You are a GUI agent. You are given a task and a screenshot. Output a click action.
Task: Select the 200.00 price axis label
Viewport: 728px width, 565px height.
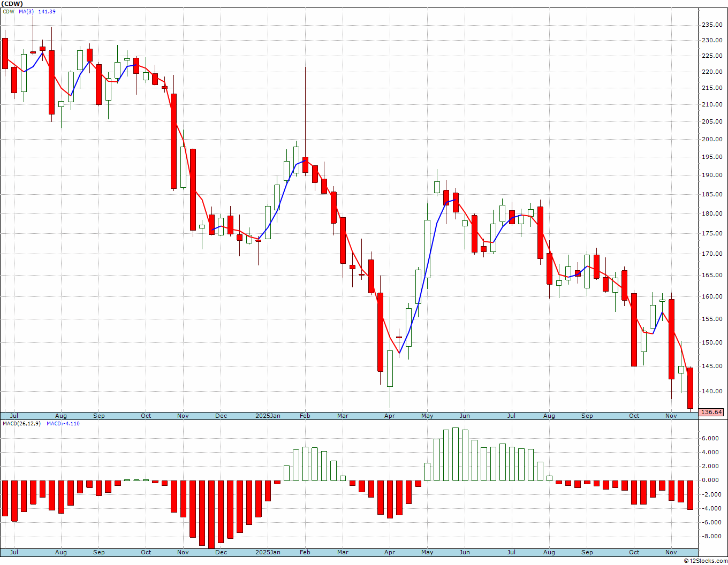point(712,139)
